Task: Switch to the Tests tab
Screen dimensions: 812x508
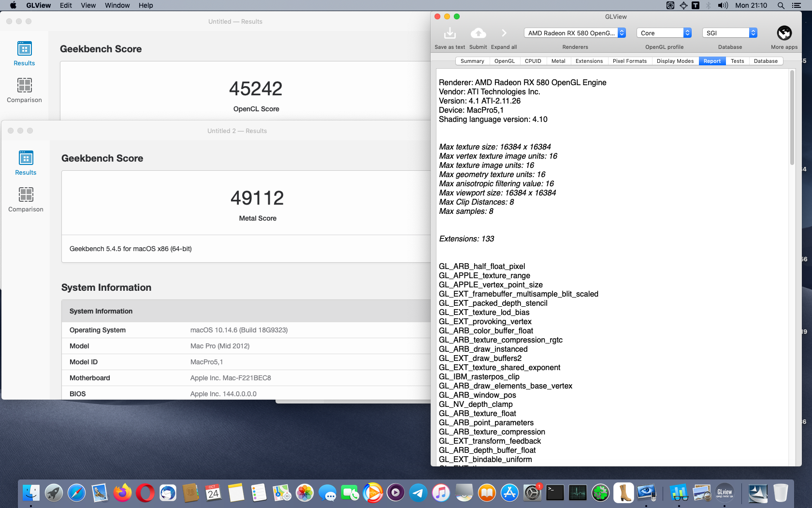Action: (738, 61)
